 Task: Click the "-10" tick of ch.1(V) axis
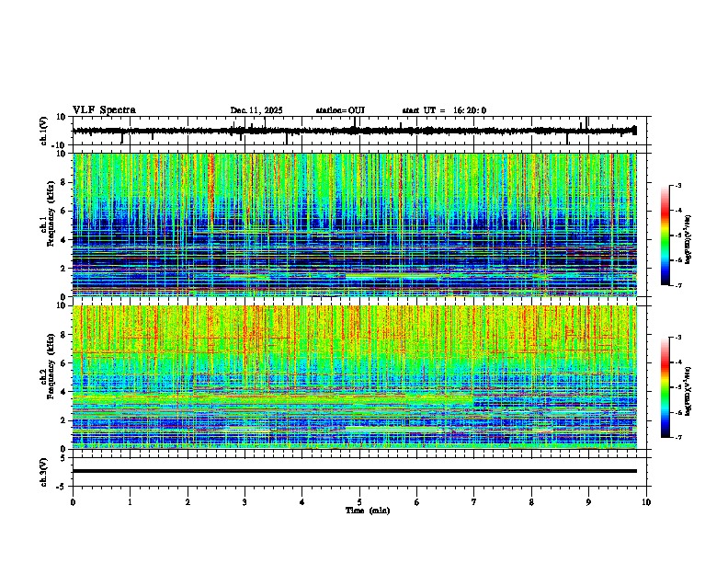coord(60,145)
